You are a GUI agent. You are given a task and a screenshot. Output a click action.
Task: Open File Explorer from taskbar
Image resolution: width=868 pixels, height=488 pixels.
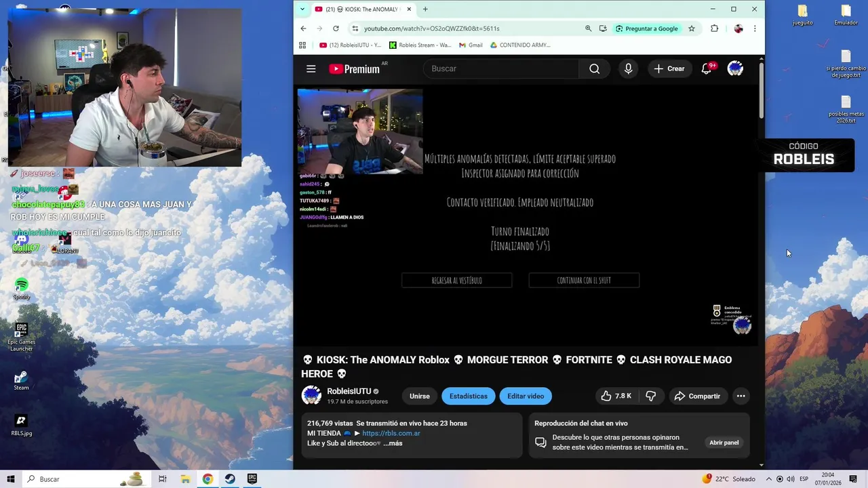click(x=185, y=479)
